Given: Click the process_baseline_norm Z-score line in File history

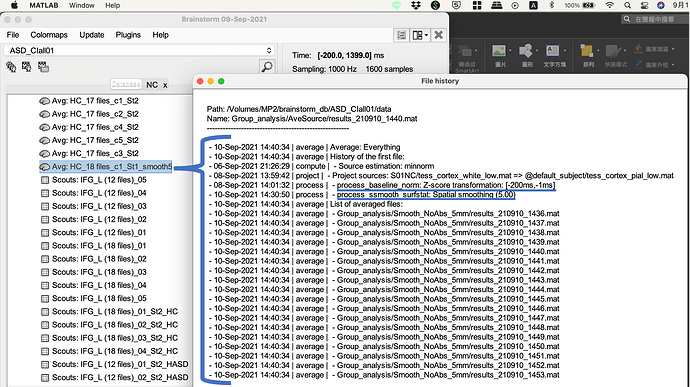Looking at the screenshot, I should [382, 185].
